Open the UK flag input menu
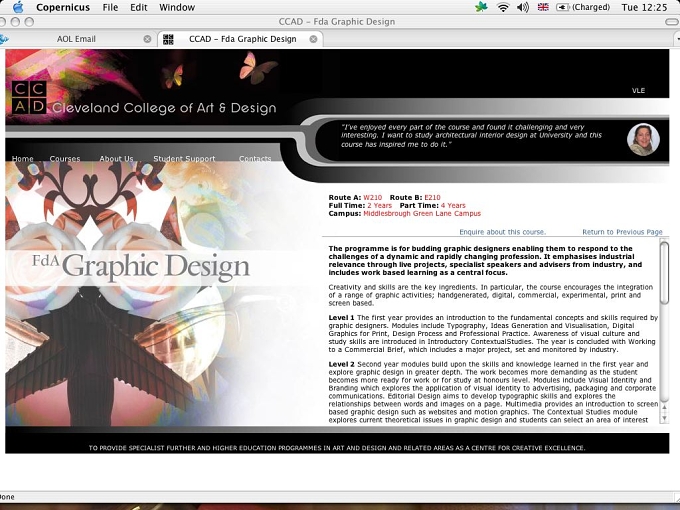680x510 pixels. pyautogui.click(x=543, y=7)
